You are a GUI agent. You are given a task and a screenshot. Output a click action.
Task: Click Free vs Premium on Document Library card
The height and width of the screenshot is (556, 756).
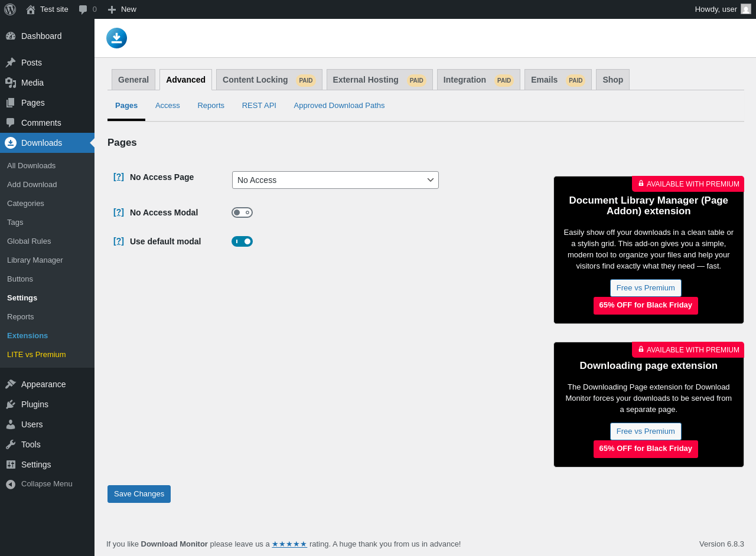click(646, 288)
